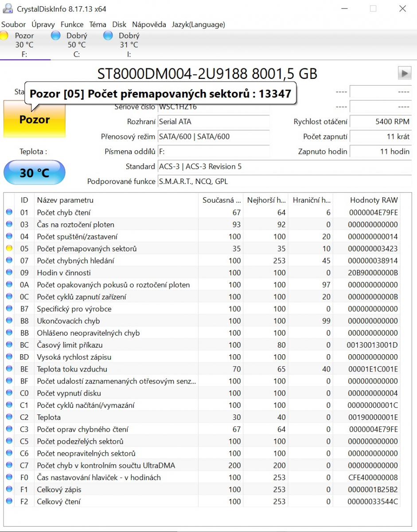This screenshot has width=417, height=532.
Task: Click the Sériové číslo value field
Action: [213, 108]
